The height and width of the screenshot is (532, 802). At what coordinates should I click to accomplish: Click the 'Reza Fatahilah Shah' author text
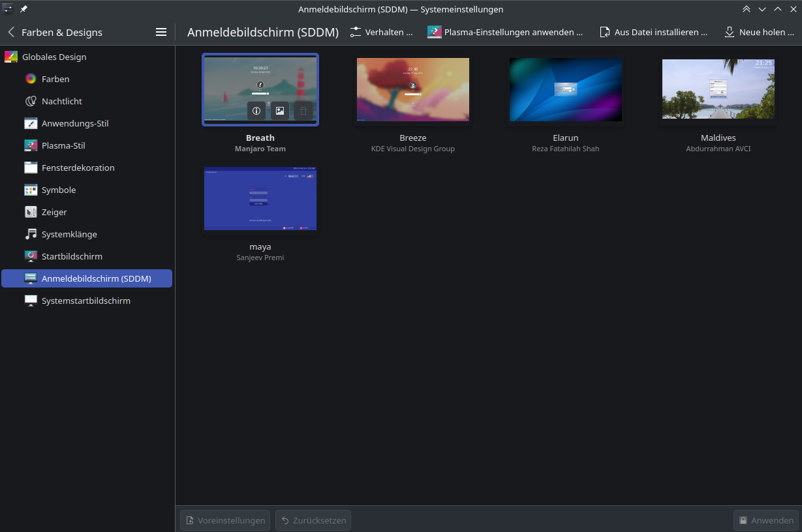click(566, 149)
